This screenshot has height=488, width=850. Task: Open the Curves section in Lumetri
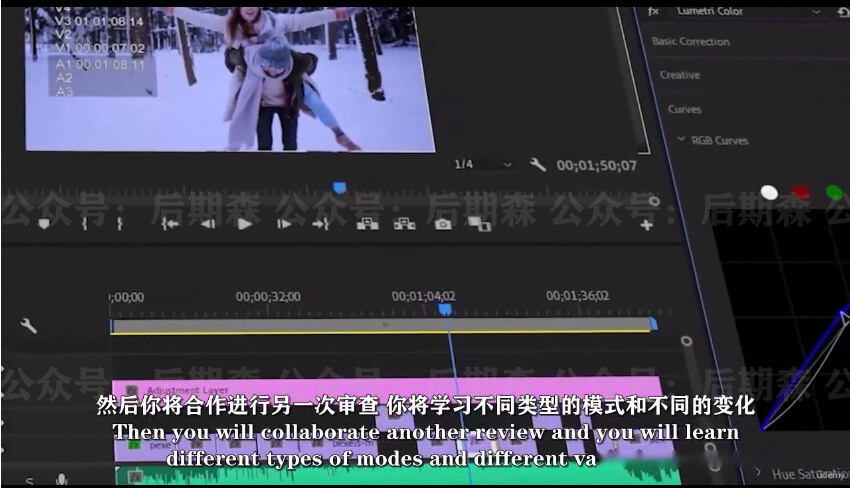tap(684, 109)
